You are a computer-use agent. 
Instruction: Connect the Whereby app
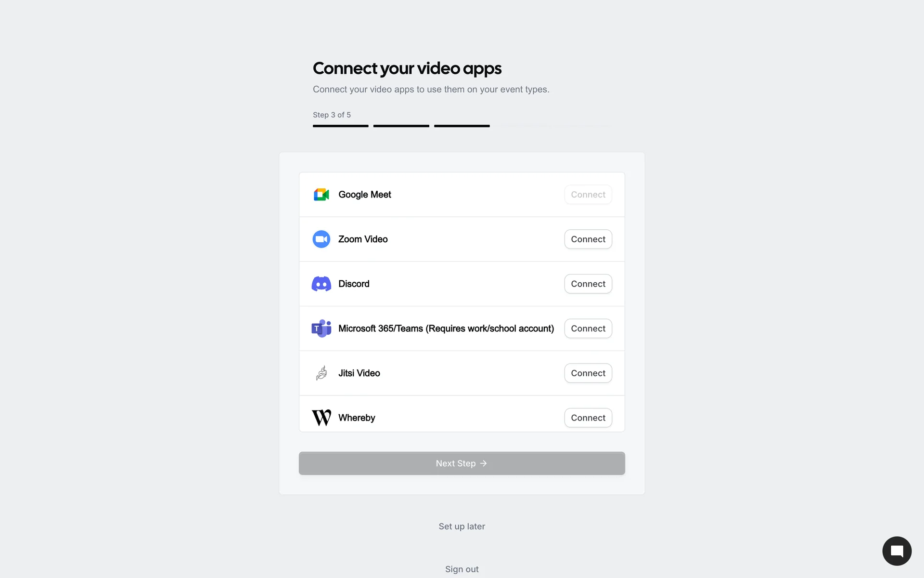588,418
